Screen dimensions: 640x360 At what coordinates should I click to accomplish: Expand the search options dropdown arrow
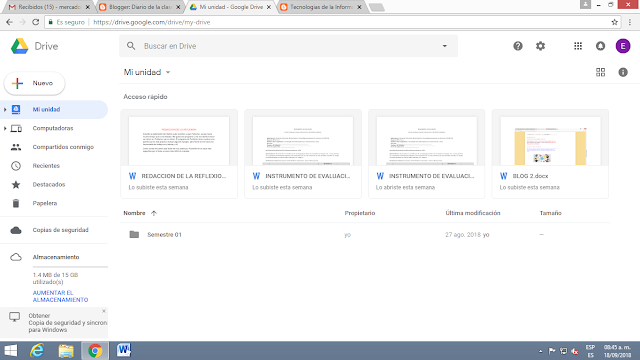click(x=444, y=46)
